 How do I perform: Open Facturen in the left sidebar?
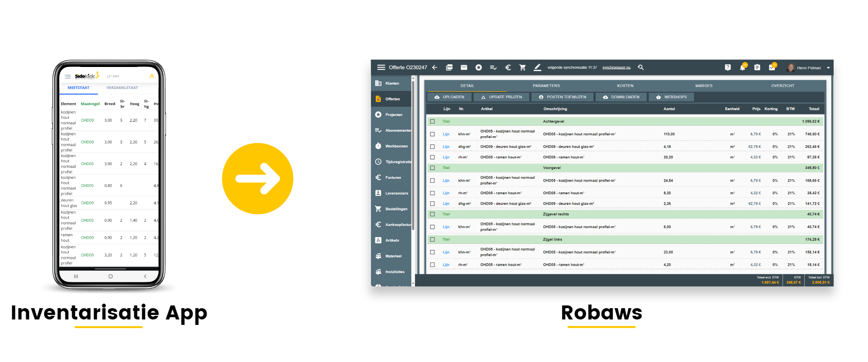[x=392, y=177]
